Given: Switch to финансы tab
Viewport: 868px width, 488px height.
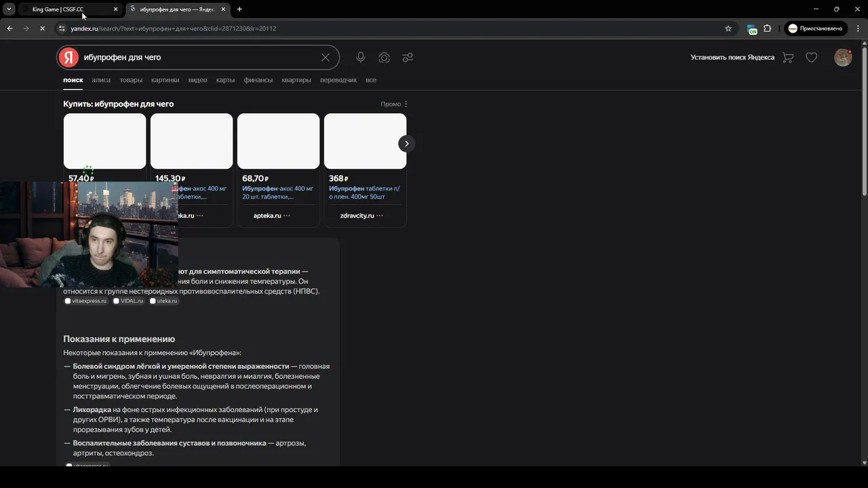Looking at the screenshot, I should (x=258, y=80).
